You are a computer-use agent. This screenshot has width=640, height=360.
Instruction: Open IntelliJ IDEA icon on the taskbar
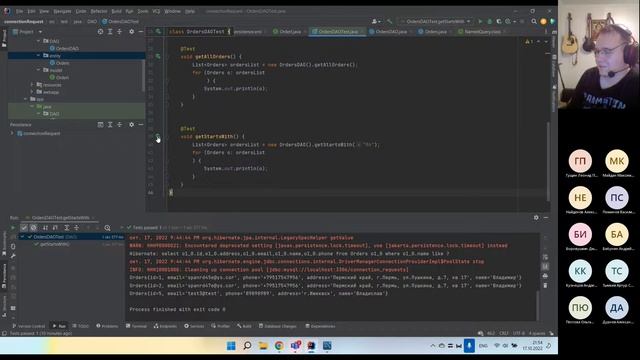311,346
